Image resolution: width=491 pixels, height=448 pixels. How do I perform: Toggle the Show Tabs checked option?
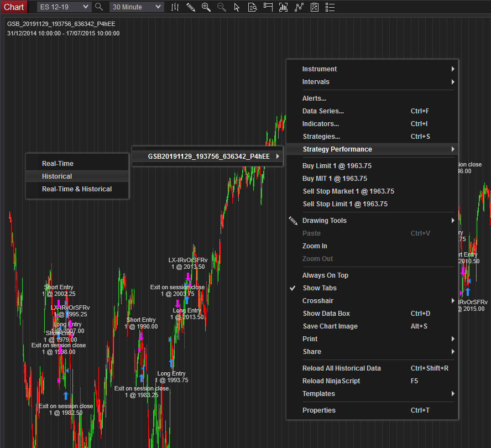(319, 288)
